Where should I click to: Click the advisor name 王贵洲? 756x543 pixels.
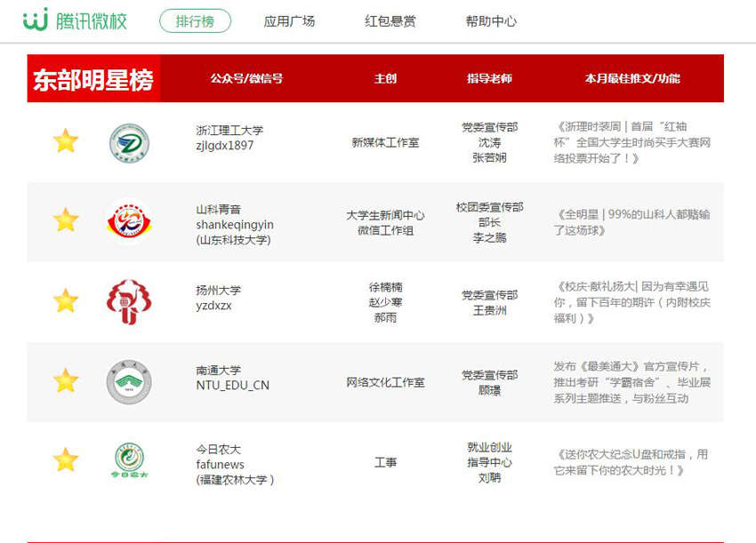click(x=489, y=311)
